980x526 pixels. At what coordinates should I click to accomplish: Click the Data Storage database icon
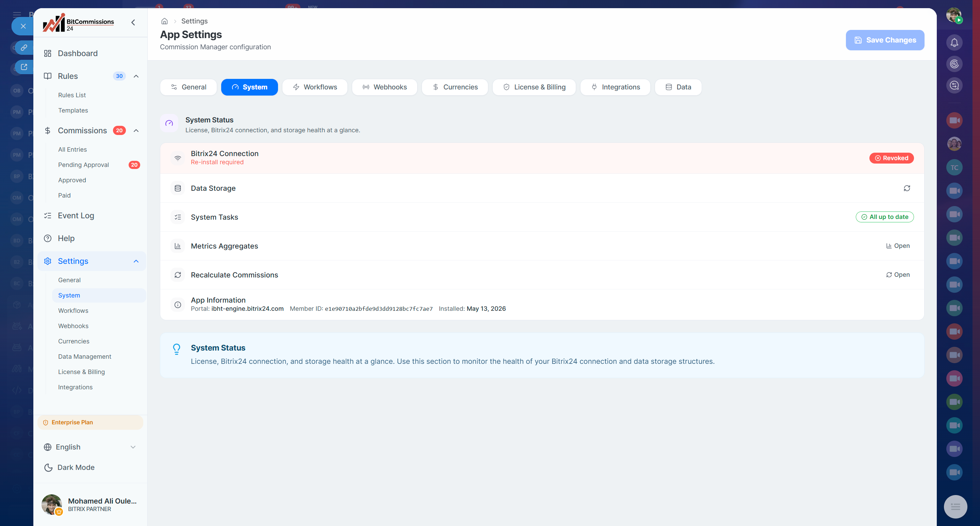pyautogui.click(x=178, y=188)
